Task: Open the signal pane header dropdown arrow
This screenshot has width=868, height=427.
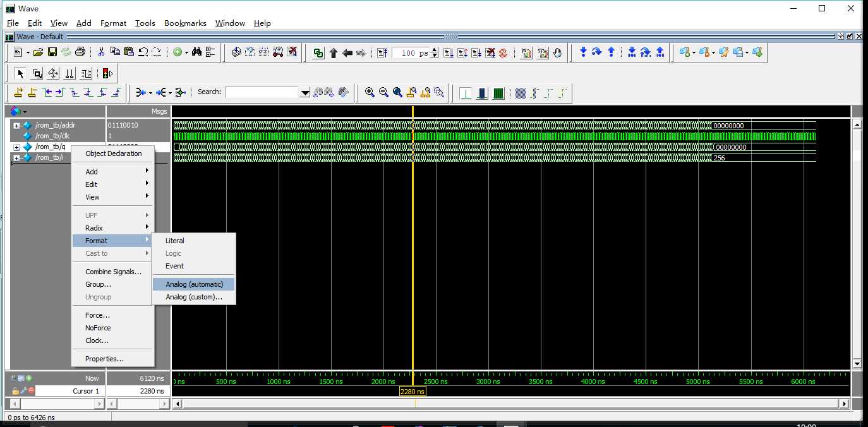Action: coord(25,112)
